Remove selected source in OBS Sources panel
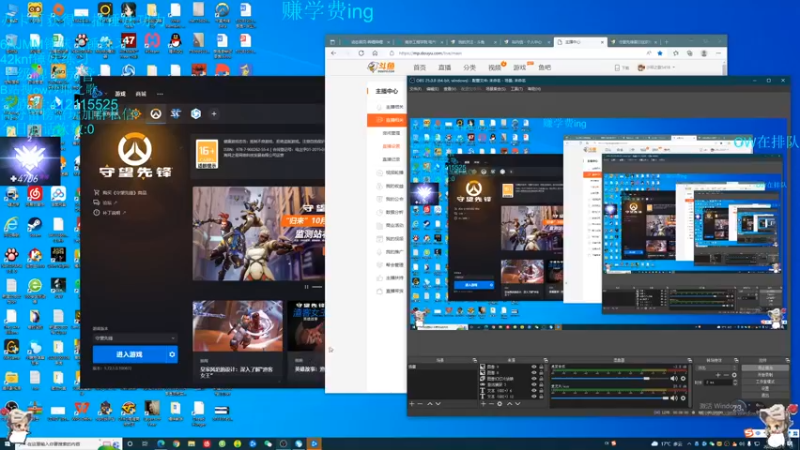Image resolution: width=800 pixels, height=450 pixels. 491,404
